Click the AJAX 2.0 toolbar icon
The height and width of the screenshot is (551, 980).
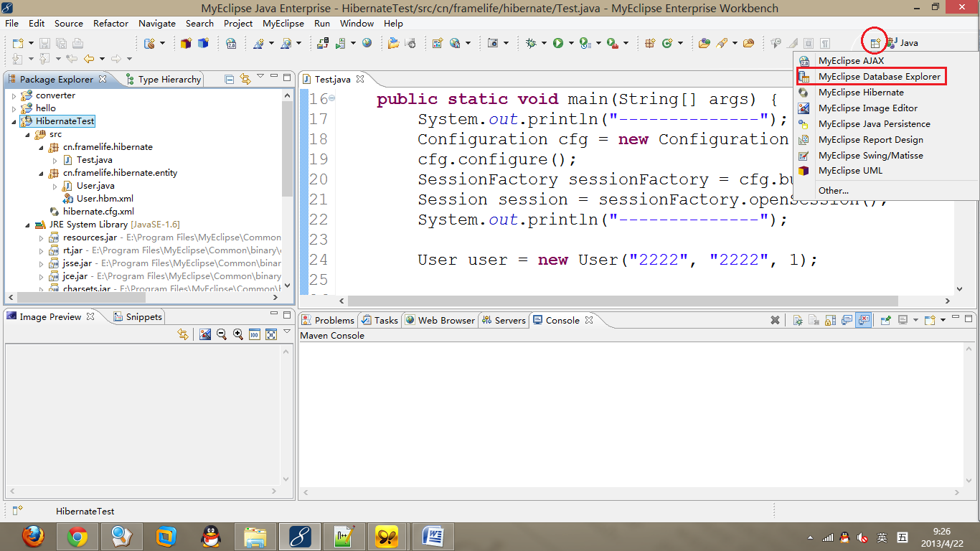pyautogui.click(x=231, y=43)
